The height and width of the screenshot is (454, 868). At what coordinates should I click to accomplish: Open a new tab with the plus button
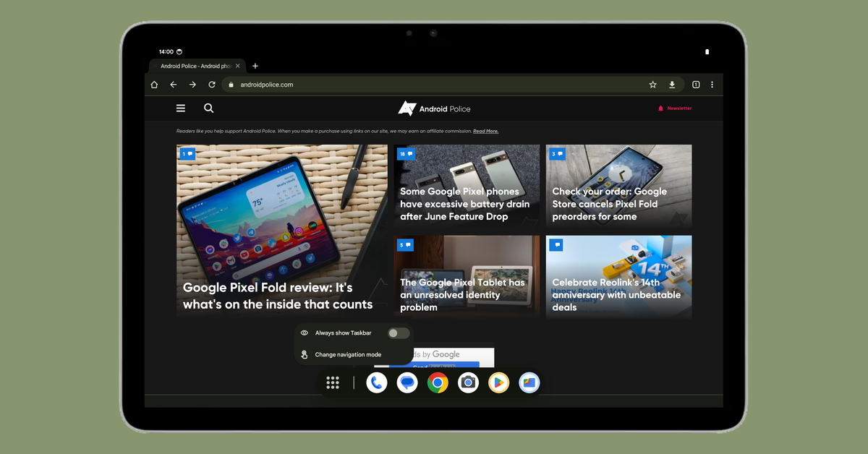coord(255,66)
